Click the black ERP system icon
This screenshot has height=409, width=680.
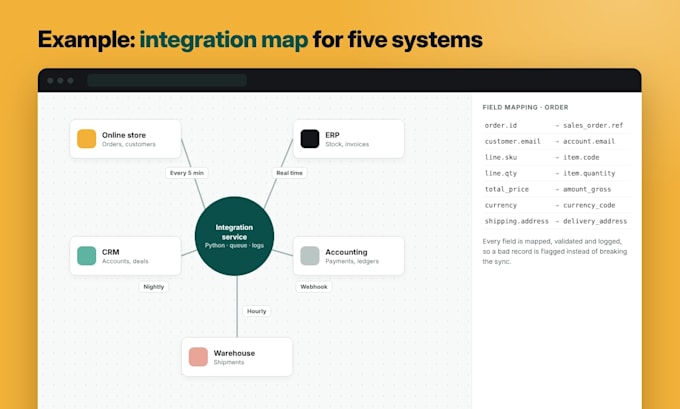tap(310, 139)
